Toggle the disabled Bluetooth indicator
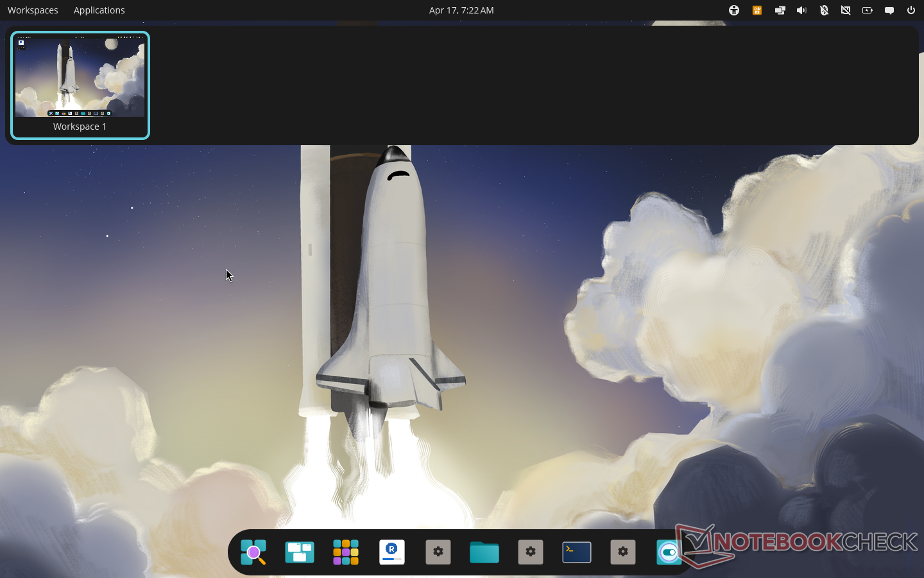Screen dimensions: 924x578 click(x=824, y=10)
